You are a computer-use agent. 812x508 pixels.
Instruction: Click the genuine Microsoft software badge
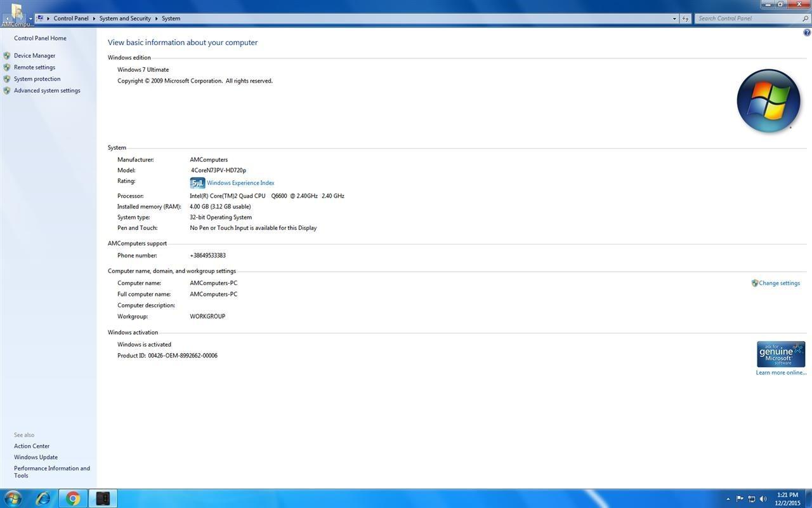point(781,354)
